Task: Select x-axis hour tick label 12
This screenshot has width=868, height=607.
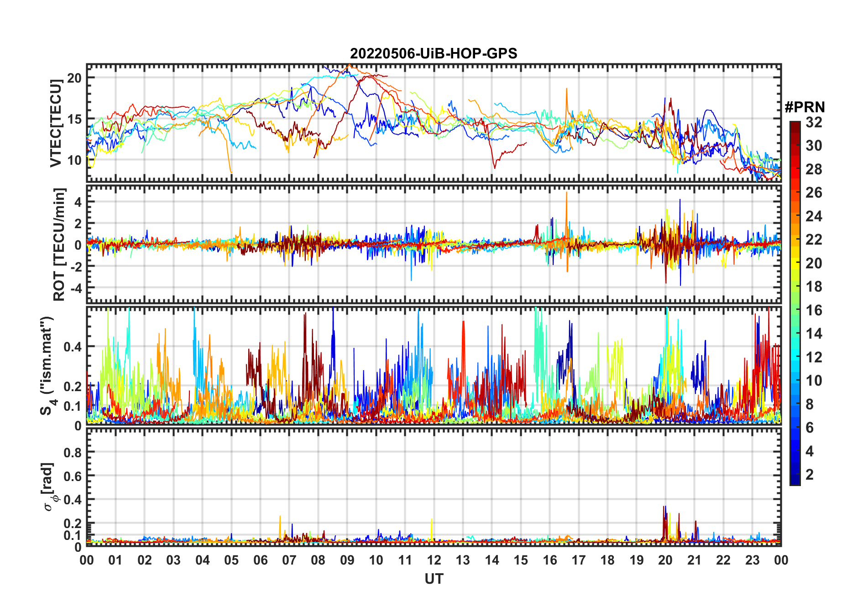Action: point(434,560)
